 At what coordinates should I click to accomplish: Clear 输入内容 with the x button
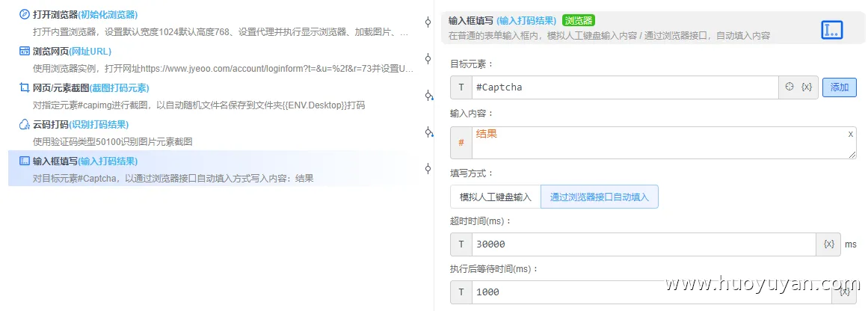pyautogui.click(x=851, y=134)
